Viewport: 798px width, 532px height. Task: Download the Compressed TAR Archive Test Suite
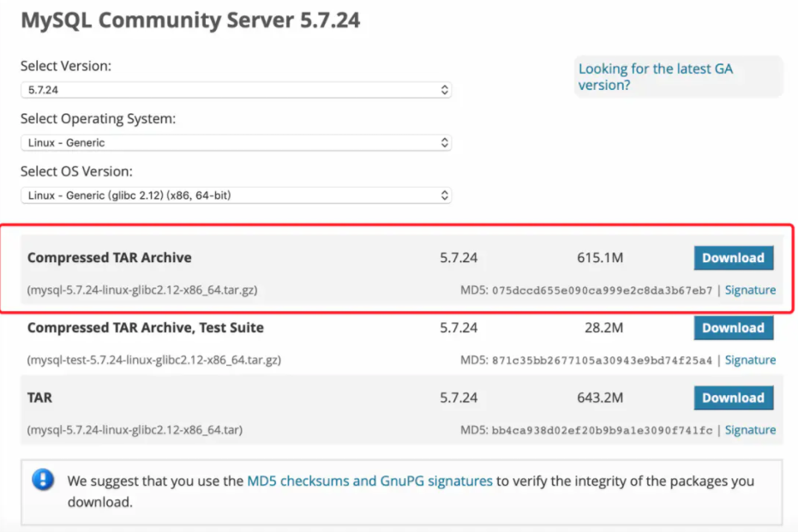pos(733,327)
